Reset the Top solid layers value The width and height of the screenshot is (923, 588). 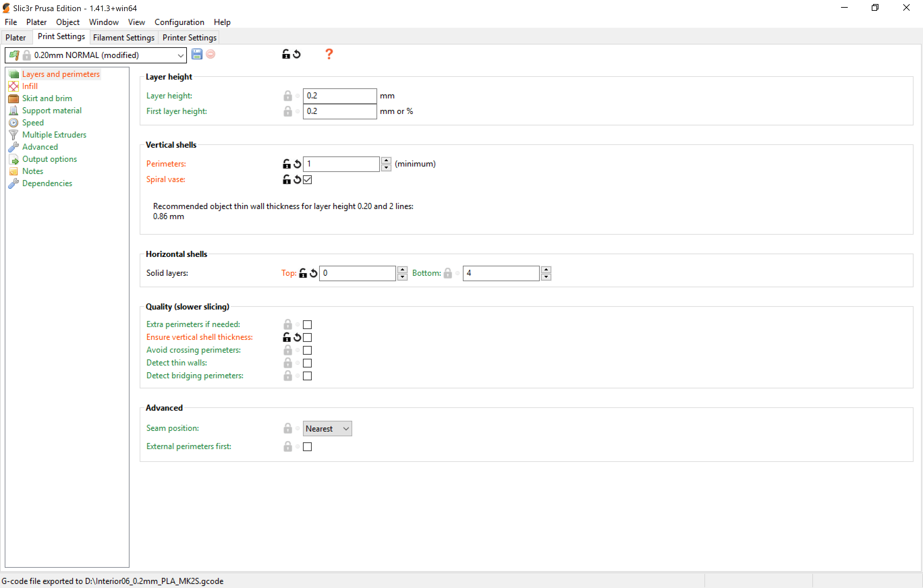[x=313, y=273]
